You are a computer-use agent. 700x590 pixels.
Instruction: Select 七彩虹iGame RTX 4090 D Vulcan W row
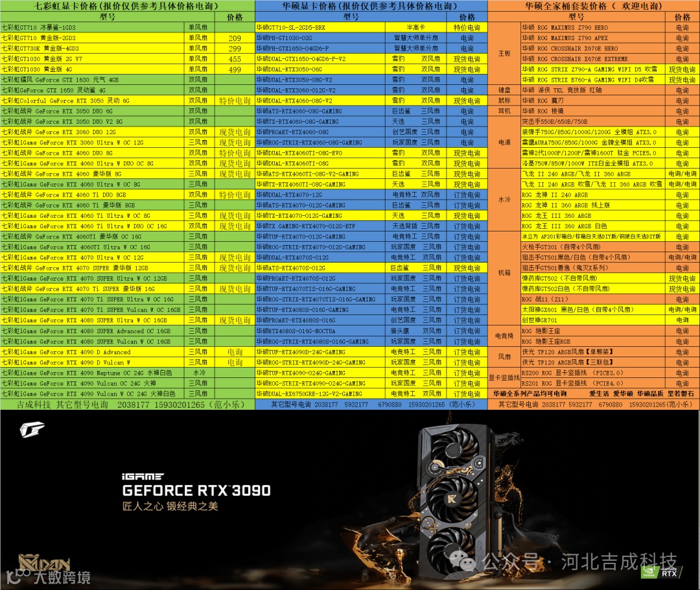tap(127, 362)
